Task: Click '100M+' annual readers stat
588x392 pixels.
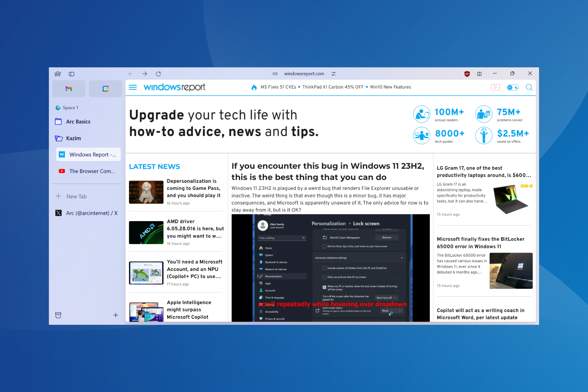Action: coord(449,112)
